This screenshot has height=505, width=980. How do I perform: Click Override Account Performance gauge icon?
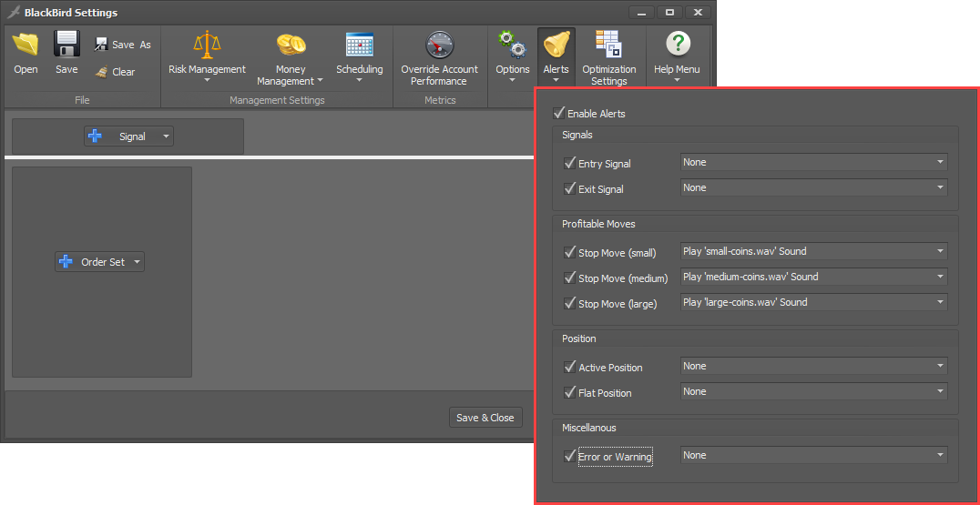[x=439, y=45]
